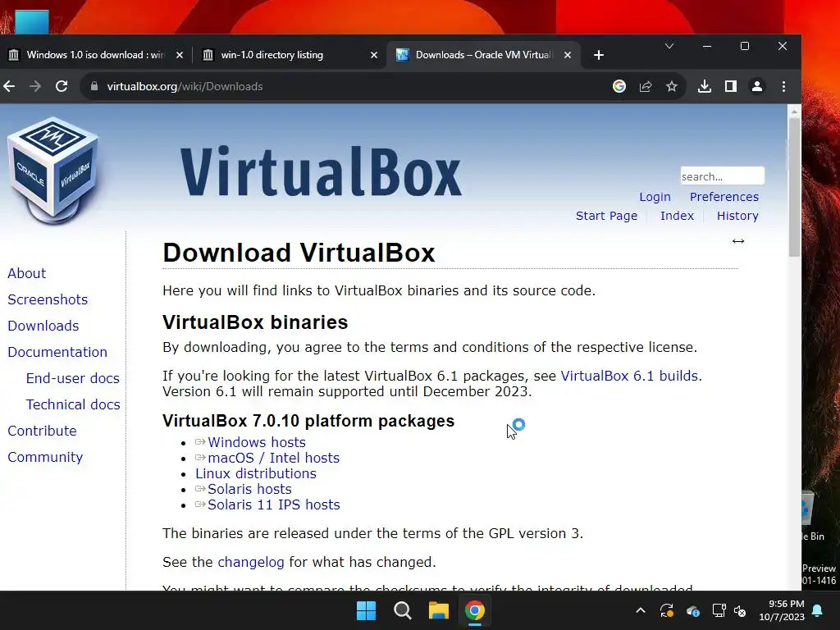Close the win-1.0 directory listing tab

click(x=374, y=55)
